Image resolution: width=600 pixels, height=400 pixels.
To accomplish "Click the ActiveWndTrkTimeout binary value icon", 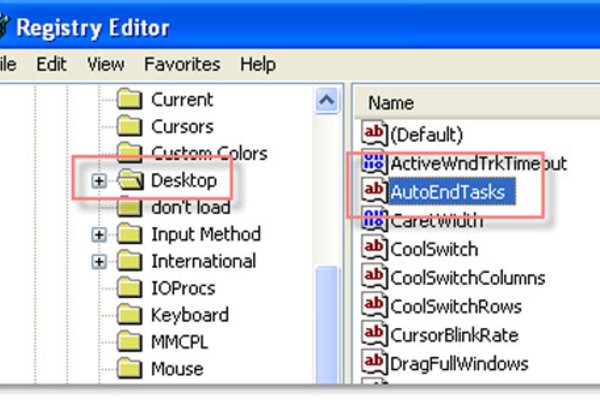I will click(x=374, y=162).
